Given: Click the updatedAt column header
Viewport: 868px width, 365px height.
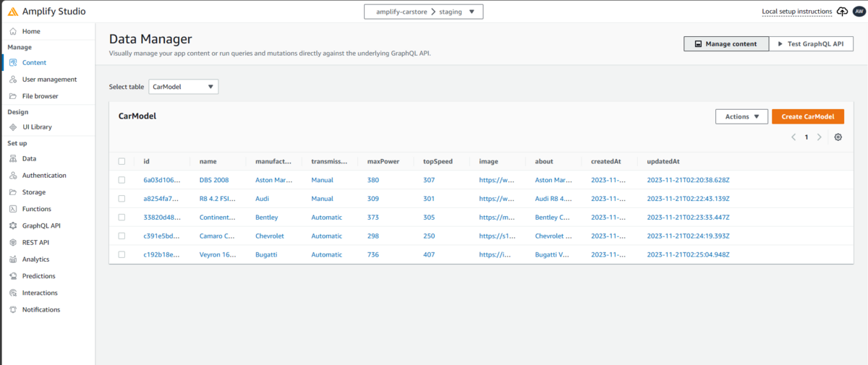Looking at the screenshot, I should [663, 161].
